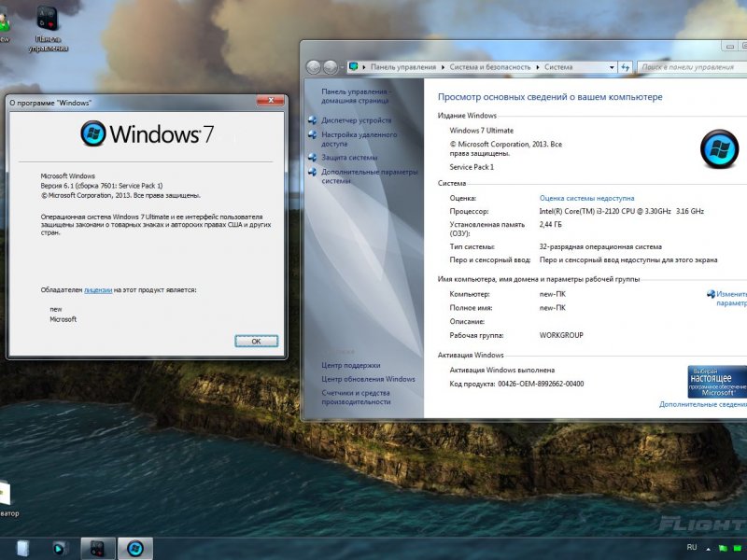Show hidden tray icons with the arrow

(708, 549)
